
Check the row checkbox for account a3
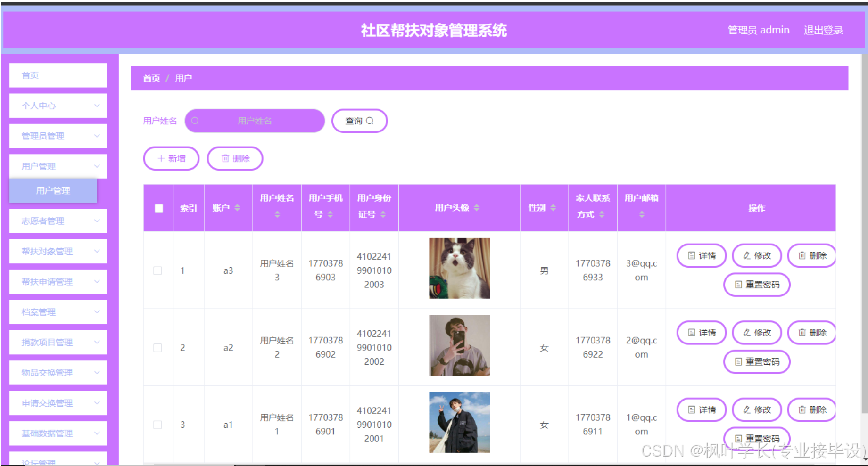(x=158, y=270)
